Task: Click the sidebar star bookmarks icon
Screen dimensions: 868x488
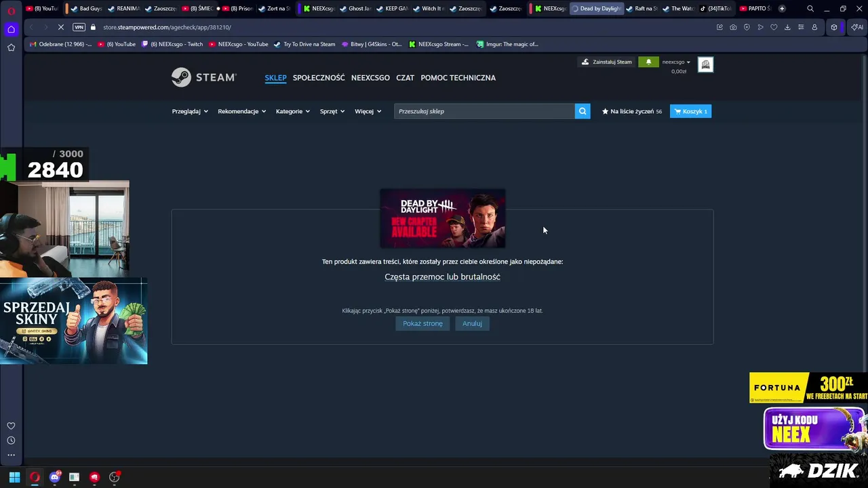Action: [x=11, y=47]
